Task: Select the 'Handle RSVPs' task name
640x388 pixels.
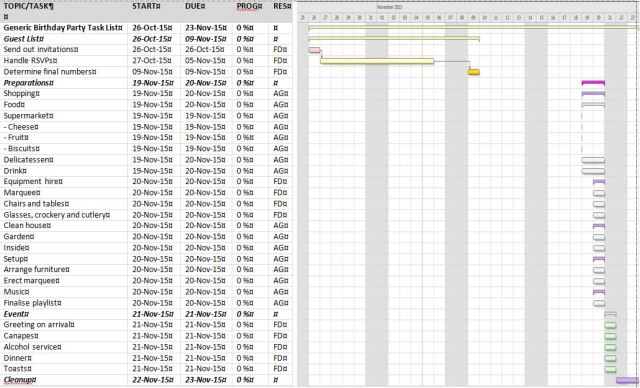Action: pos(31,60)
